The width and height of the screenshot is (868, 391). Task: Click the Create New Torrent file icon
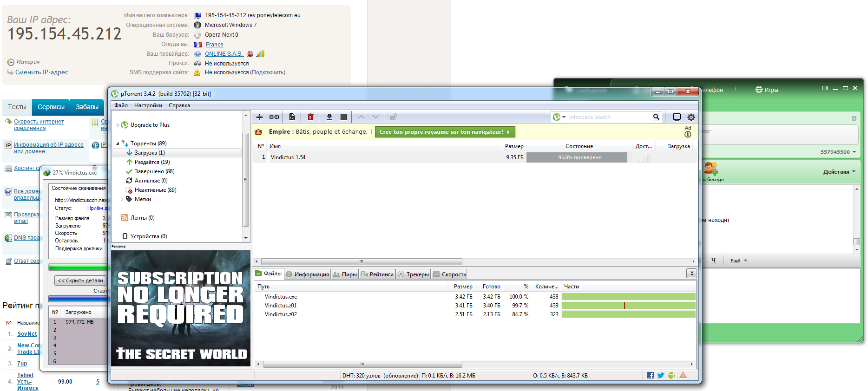pos(292,117)
